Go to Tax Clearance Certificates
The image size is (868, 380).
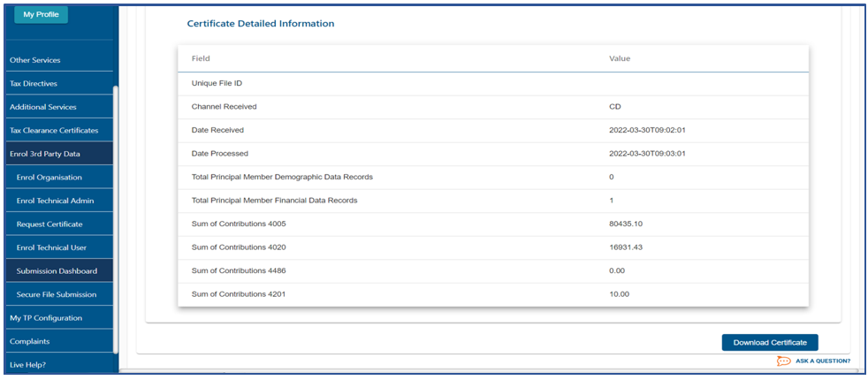coord(53,131)
